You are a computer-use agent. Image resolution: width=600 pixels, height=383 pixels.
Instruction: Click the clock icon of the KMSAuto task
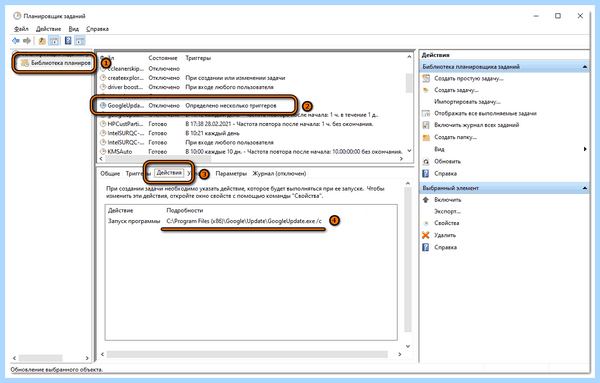coord(103,152)
